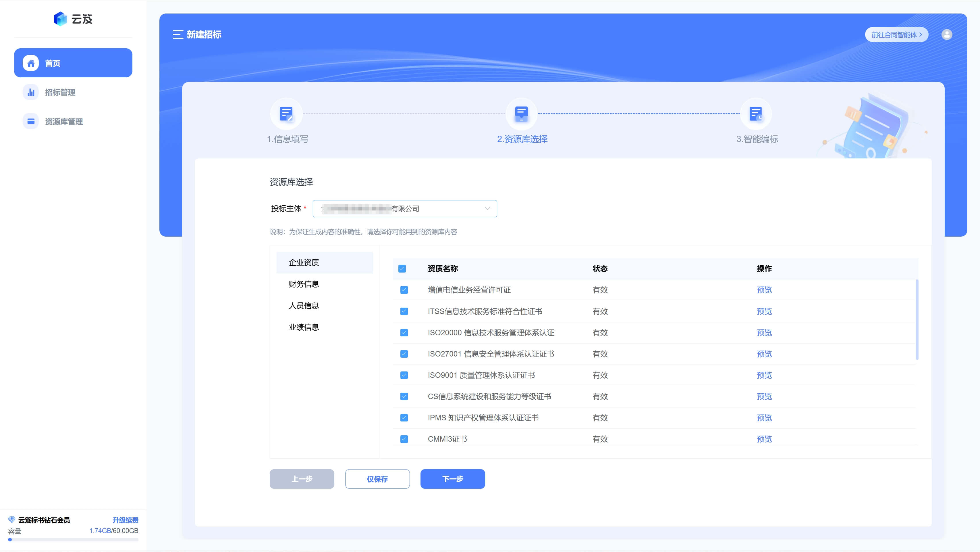980x552 pixels.
Task: Click 预览 link for CMMI3证书
Action: point(764,439)
